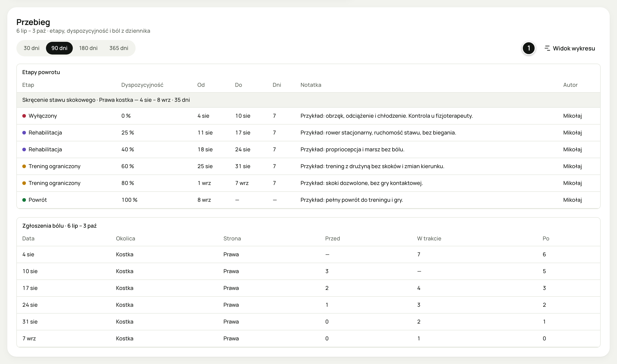Click note about obrzęk and odciążenie
The width and height of the screenshot is (617, 364).
point(387,116)
